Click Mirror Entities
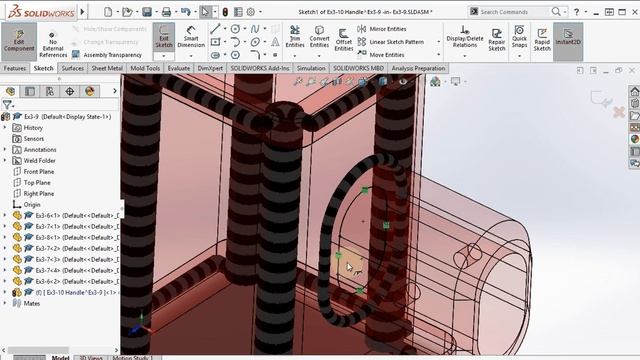This screenshot has width=640, height=360. tap(382, 29)
